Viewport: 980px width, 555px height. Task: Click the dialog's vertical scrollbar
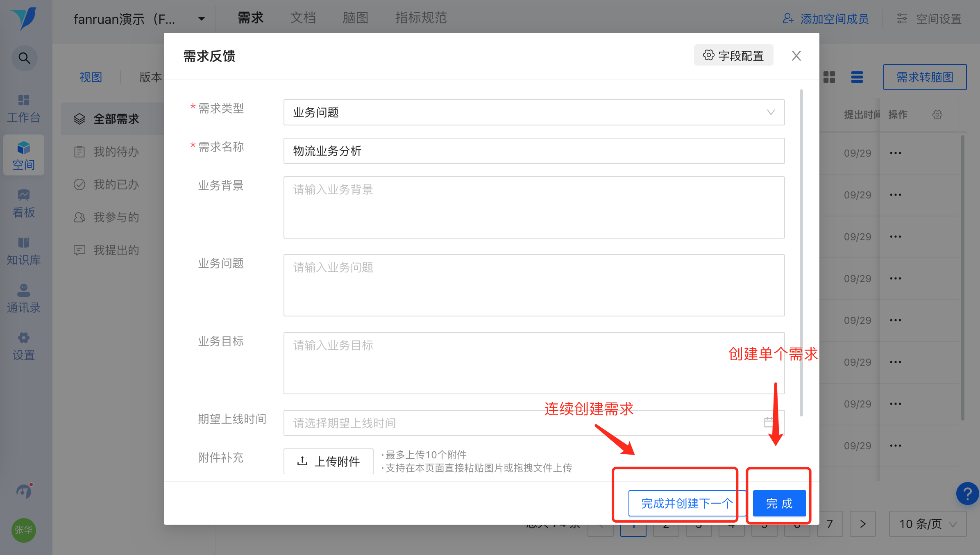click(801, 252)
